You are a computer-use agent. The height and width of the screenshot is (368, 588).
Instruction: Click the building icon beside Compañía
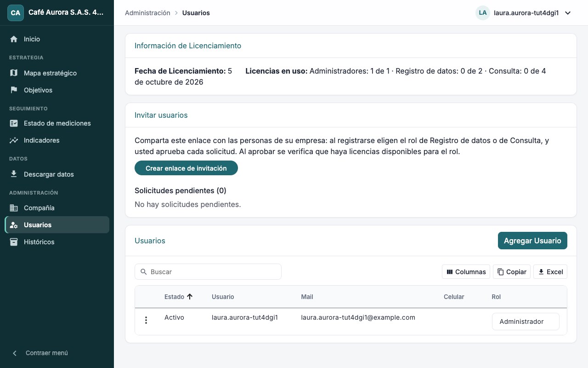(14, 208)
